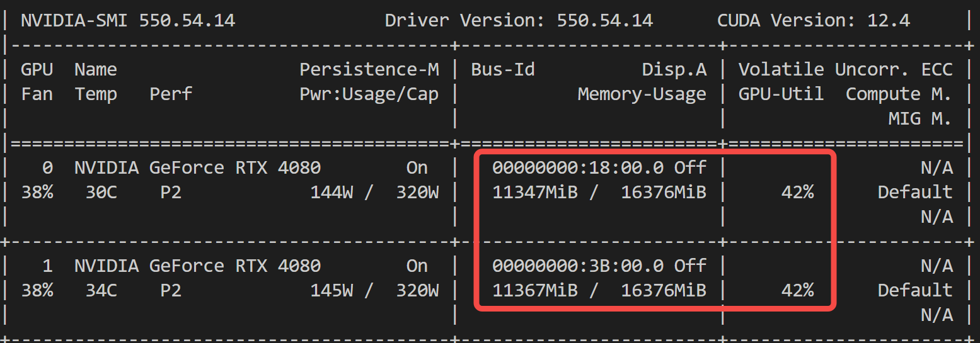Click the Pwr:Usage/Cap header
Viewport: 980px width, 343px height.
369,94
